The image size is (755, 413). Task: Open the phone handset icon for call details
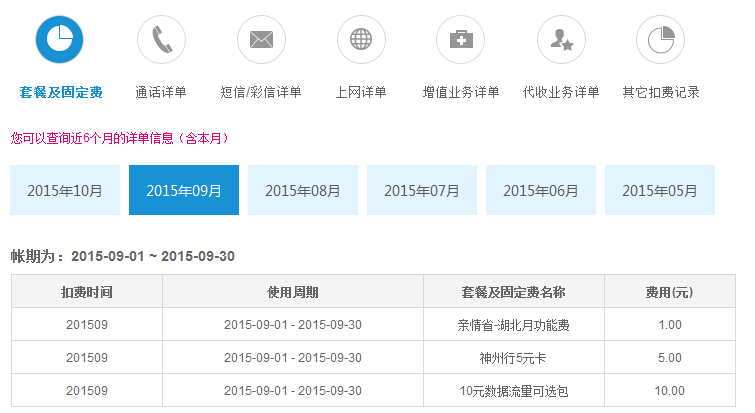161,39
